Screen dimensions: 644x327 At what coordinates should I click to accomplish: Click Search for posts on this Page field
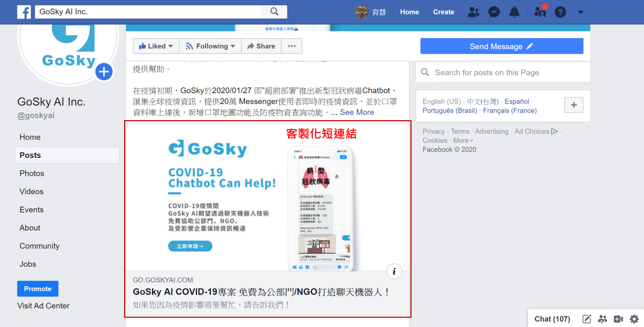point(503,72)
